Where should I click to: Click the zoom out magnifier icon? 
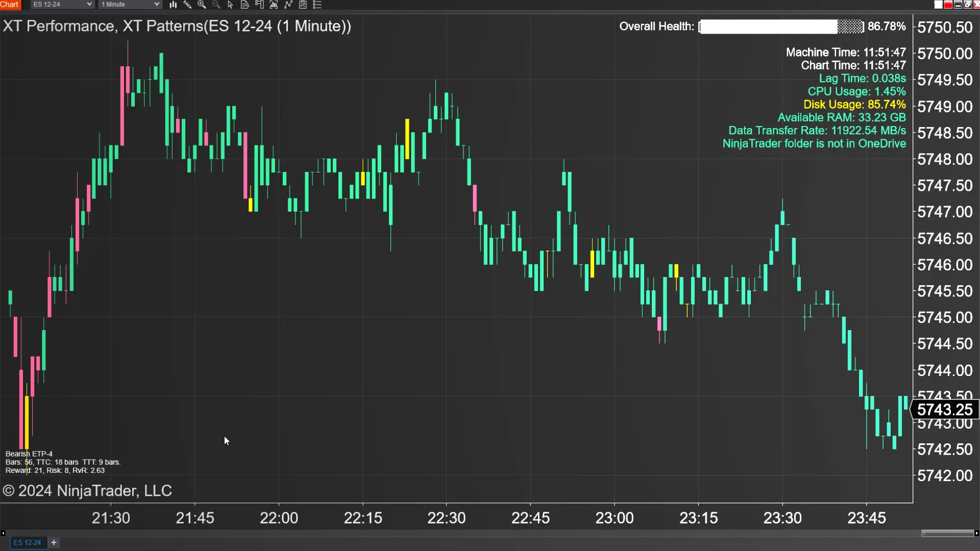click(x=216, y=5)
